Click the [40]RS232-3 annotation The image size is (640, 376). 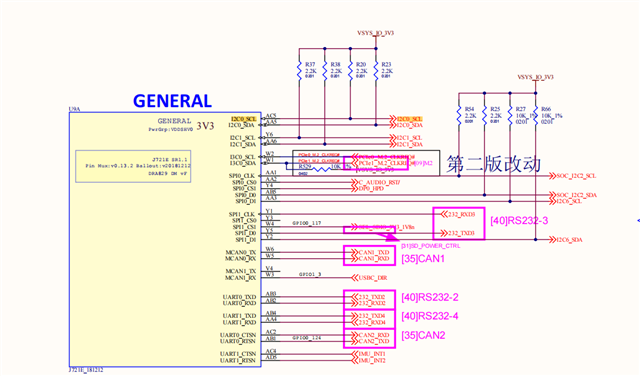pos(519,221)
